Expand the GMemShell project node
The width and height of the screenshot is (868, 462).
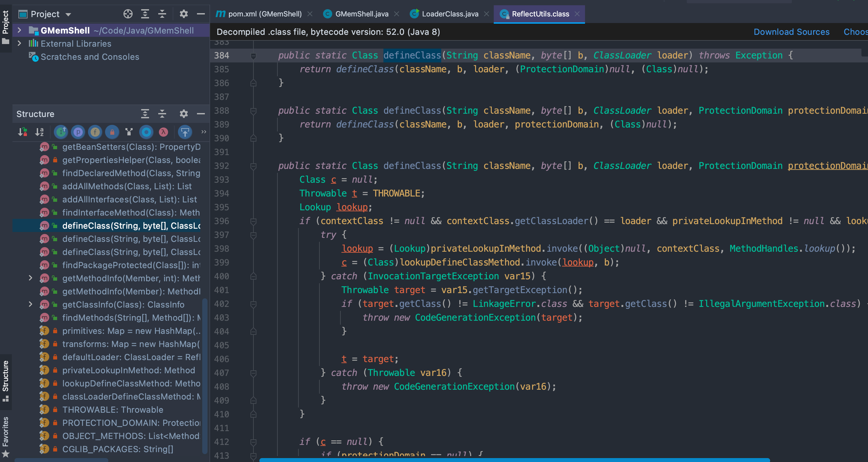[x=19, y=30]
